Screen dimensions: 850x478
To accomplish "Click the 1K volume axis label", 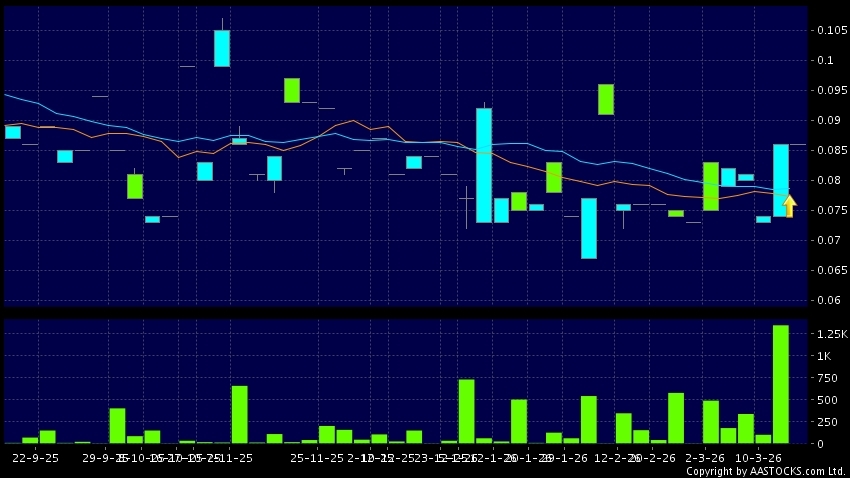I will tap(823, 355).
